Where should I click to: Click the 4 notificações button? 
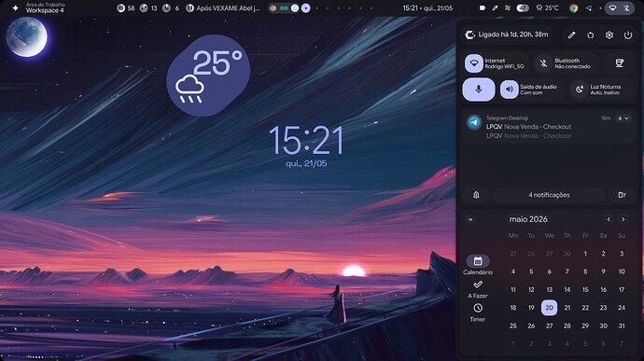[x=549, y=195]
